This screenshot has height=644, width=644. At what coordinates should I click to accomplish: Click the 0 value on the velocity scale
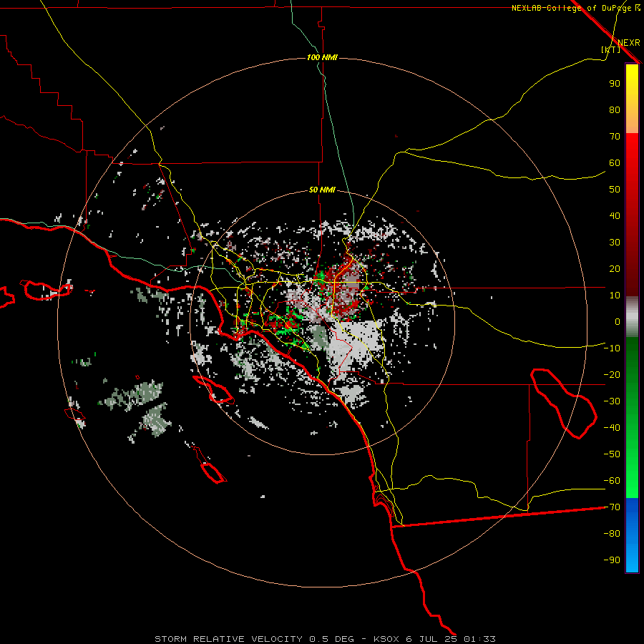coord(618,321)
